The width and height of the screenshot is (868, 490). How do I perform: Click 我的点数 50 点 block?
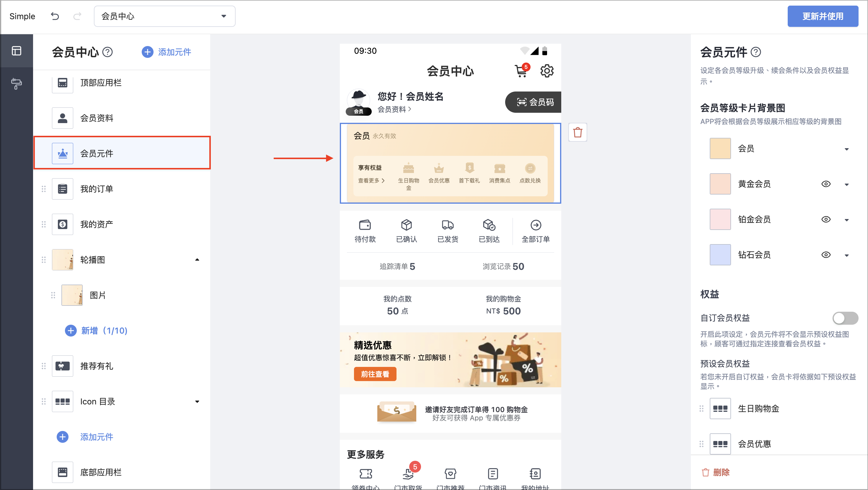pos(397,305)
